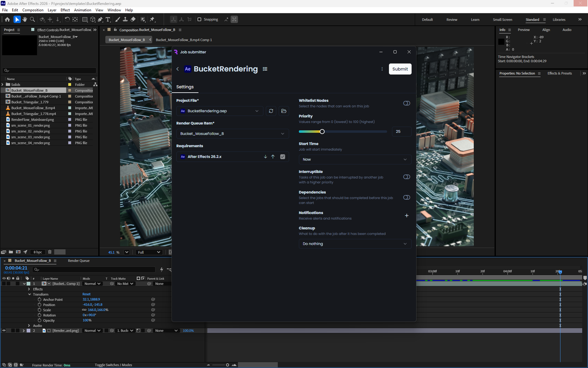Open the resolution 'Full' dropdown in viewer
This screenshot has width=588, height=368.
[x=149, y=252]
